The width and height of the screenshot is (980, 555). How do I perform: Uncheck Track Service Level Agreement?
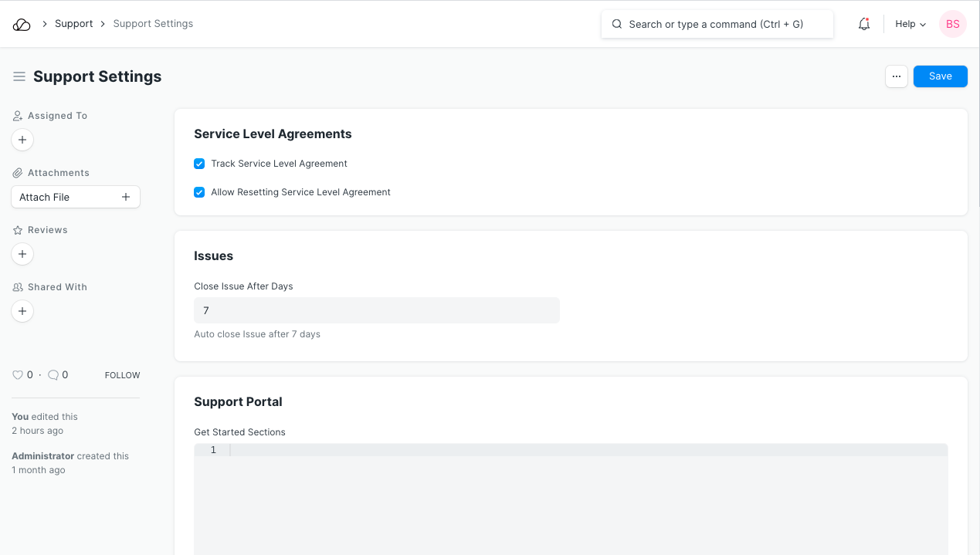tap(199, 164)
